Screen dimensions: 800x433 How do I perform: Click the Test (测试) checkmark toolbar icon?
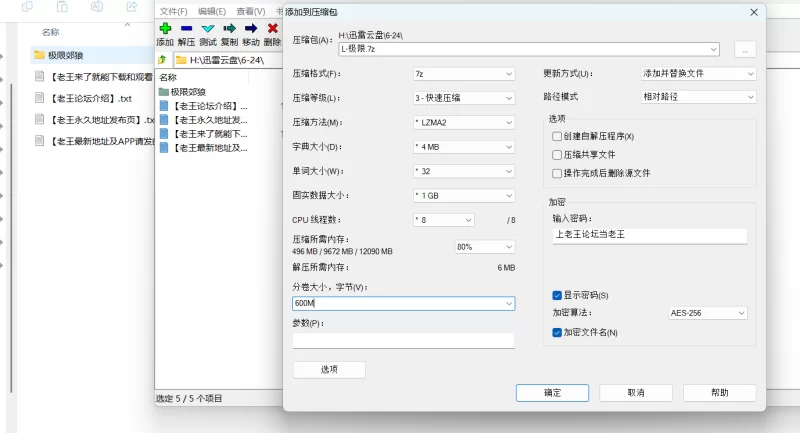(208, 29)
